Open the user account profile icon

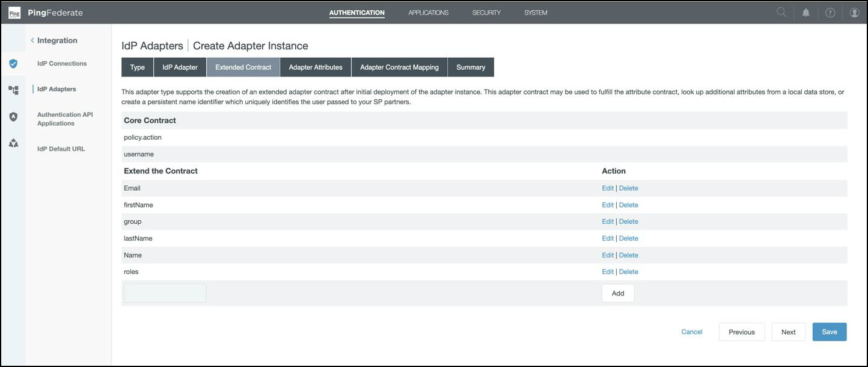point(854,13)
